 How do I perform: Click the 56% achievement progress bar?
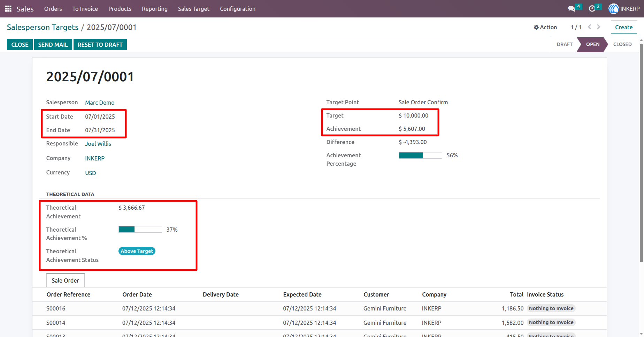[x=420, y=156]
